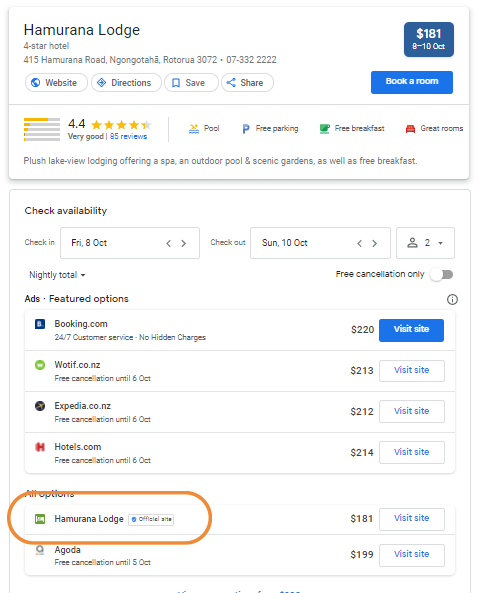Click the $213 Wotif price

coord(362,371)
